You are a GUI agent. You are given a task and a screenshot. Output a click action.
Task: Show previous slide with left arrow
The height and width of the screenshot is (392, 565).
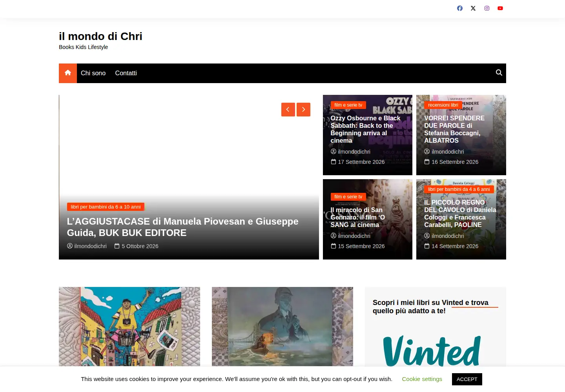coord(288,110)
